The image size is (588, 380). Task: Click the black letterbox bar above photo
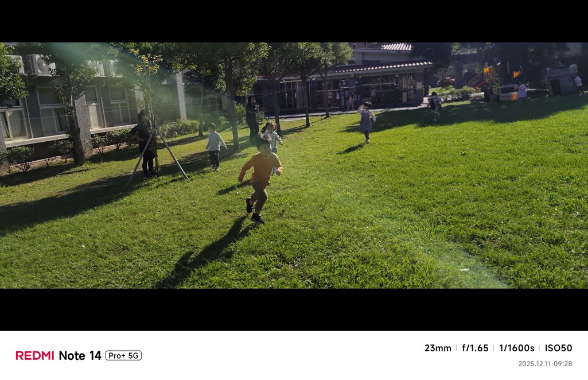pos(294,21)
